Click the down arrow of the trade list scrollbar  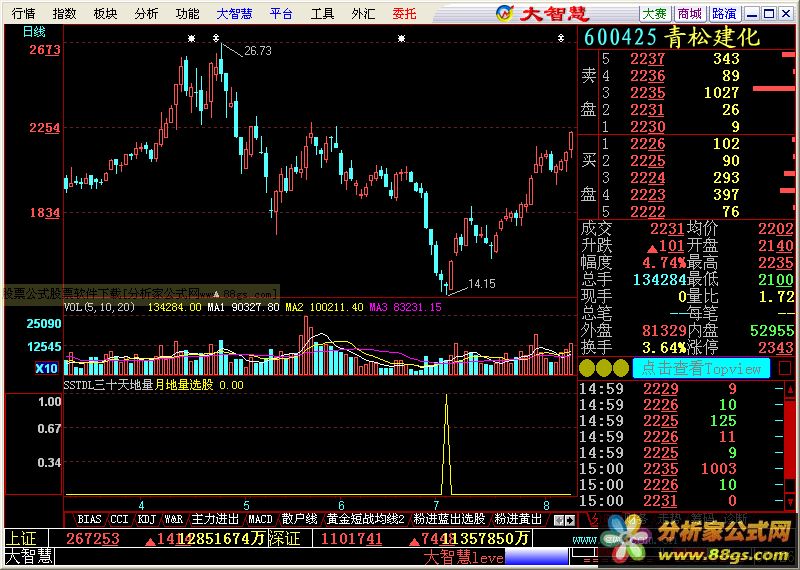point(790,502)
